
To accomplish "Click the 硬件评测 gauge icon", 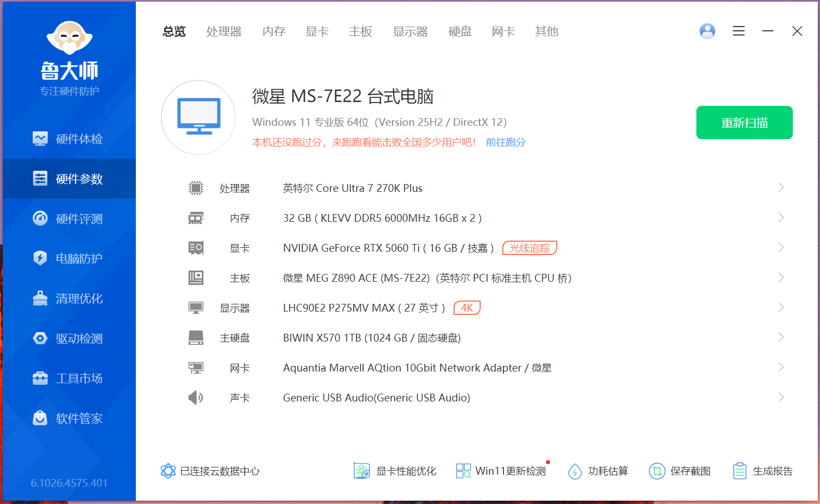I will pos(40,218).
